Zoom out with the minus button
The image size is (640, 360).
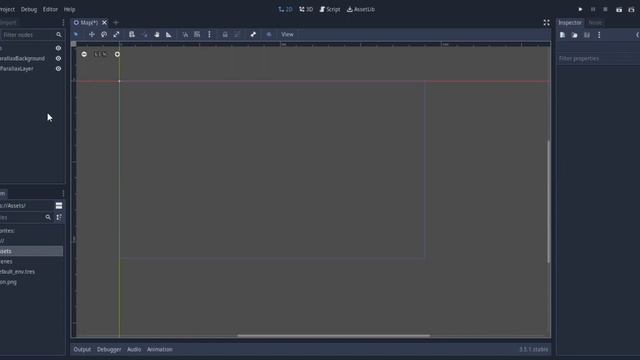(x=84, y=54)
